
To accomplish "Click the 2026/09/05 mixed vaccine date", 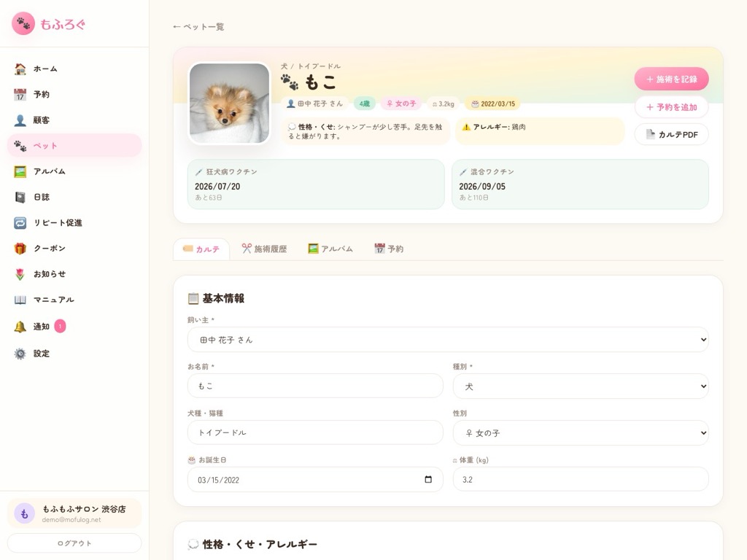I will [x=482, y=187].
